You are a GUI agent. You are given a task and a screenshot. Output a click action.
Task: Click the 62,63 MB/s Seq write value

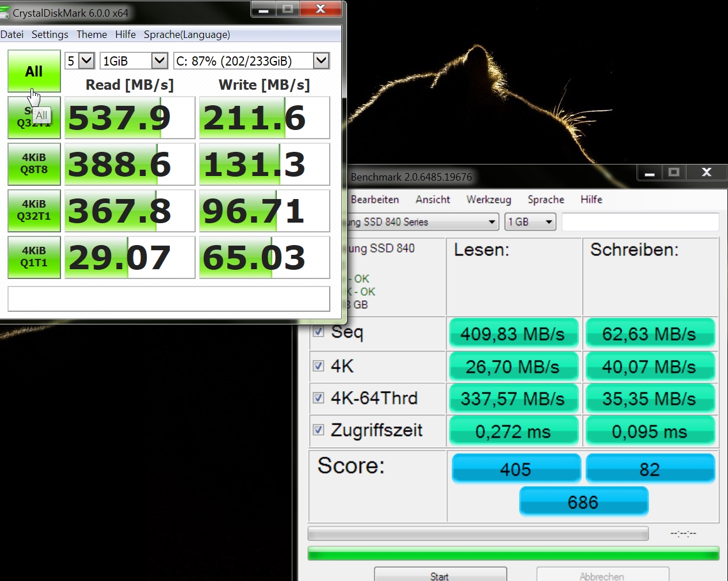click(650, 334)
